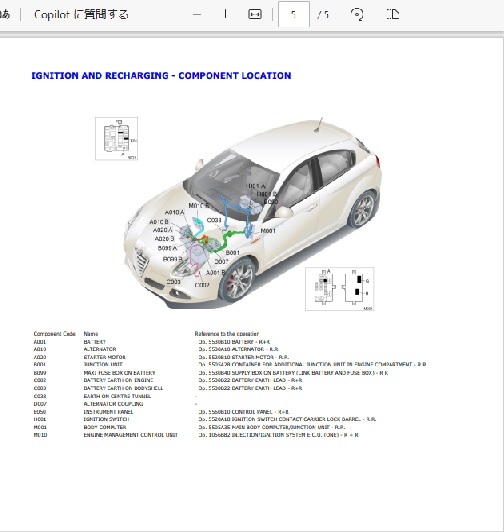Image resolution: width=504 pixels, height=532 pixels.
Task: Select the STARTER MOTOR reference text
Action: [x=244, y=357]
